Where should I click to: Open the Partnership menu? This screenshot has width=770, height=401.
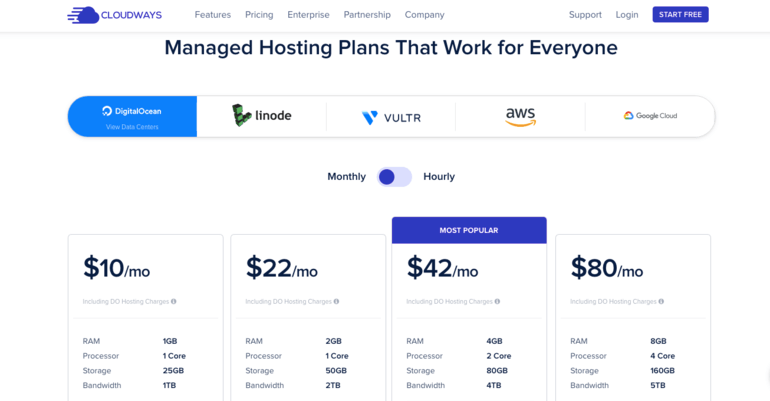tap(367, 15)
